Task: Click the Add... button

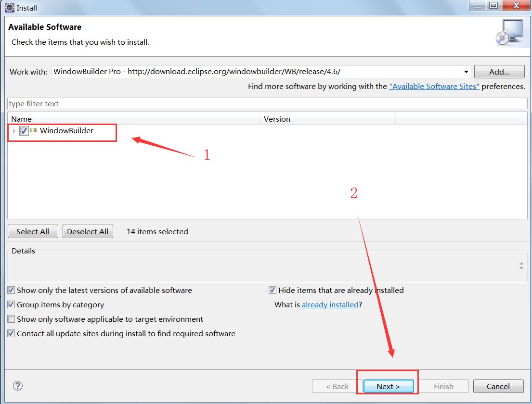Action: point(499,72)
